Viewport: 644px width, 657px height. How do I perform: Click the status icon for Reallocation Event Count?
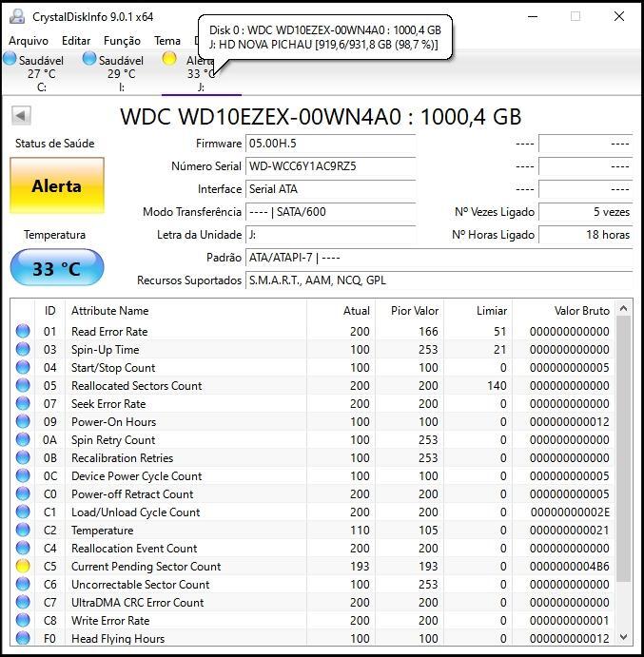[23, 548]
